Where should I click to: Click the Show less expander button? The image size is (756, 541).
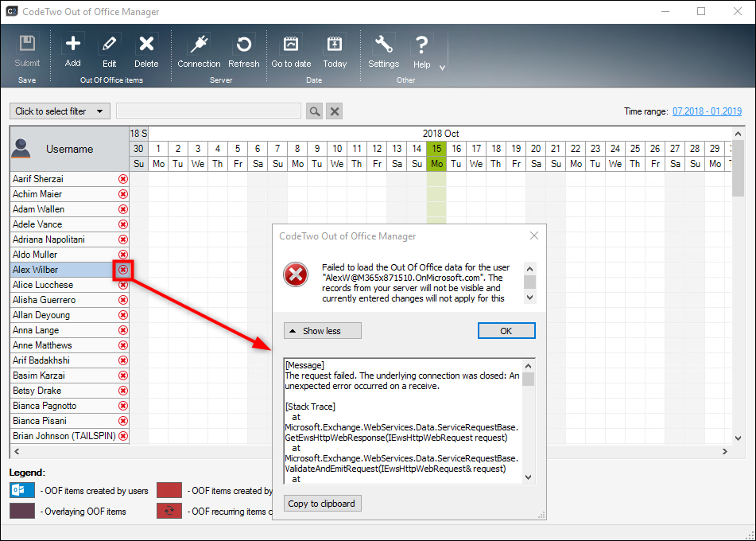point(322,331)
